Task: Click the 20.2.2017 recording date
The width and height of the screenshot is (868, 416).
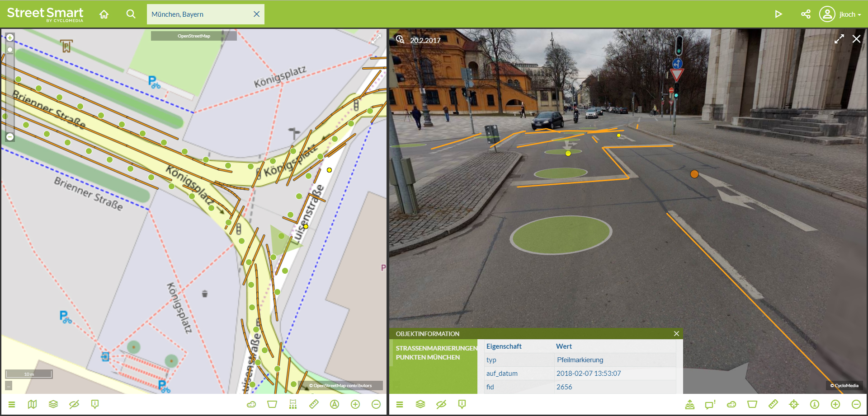Action: coord(425,40)
